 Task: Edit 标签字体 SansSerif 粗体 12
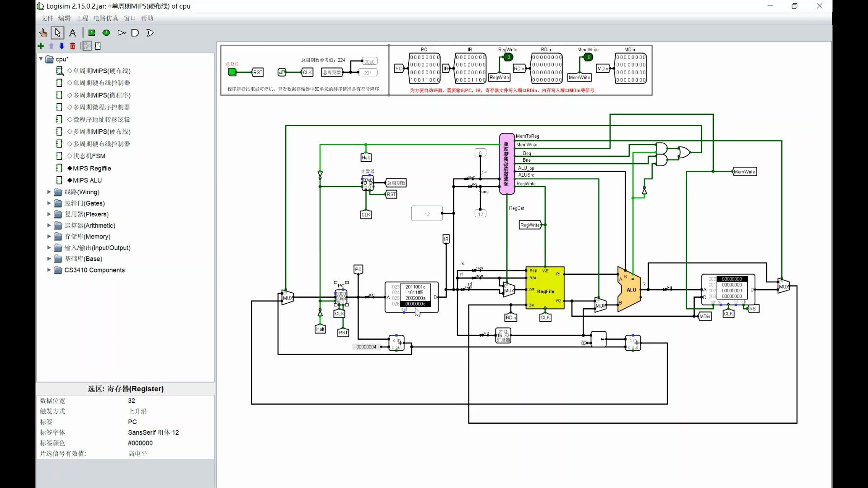point(170,432)
